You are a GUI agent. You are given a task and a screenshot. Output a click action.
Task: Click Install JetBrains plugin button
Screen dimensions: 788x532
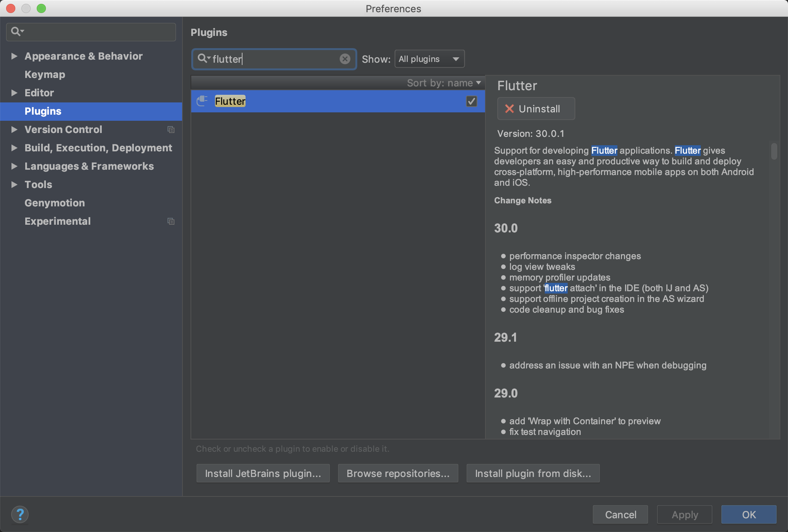[x=263, y=473]
